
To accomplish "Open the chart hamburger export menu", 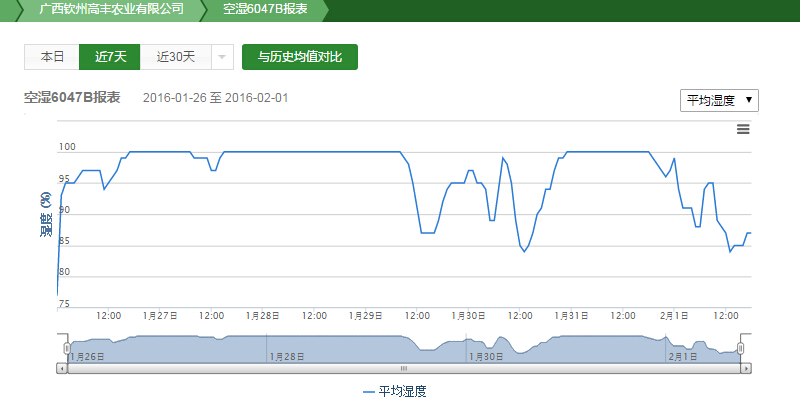I will [x=743, y=129].
